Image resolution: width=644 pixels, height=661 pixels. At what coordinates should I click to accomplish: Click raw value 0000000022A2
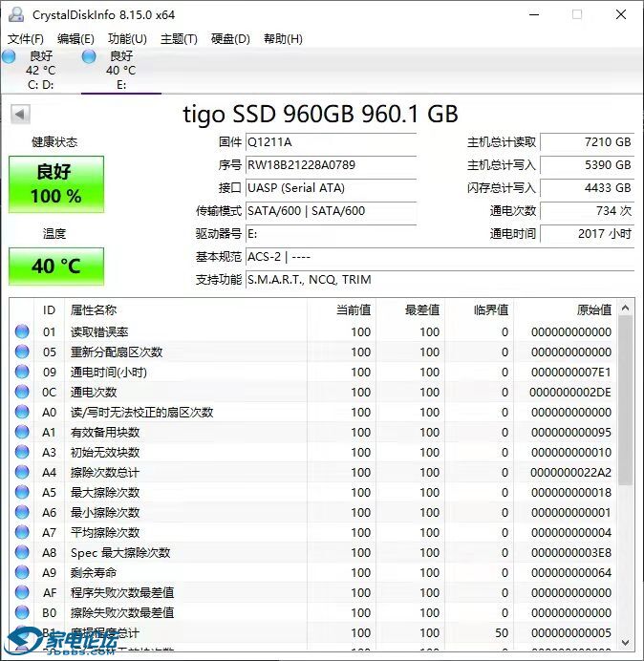(571, 473)
